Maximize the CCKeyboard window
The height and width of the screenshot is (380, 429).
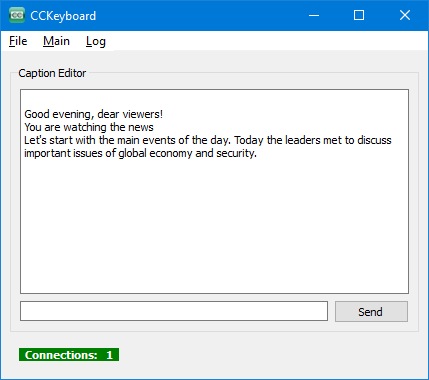[x=359, y=15]
